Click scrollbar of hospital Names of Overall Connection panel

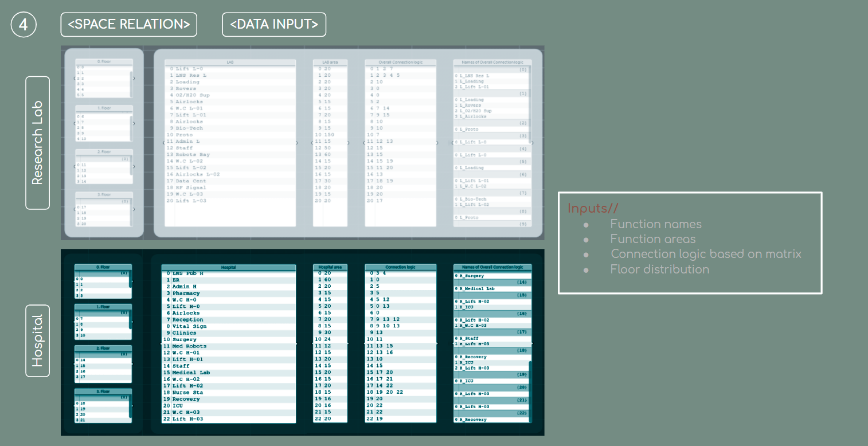pyautogui.click(x=530, y=390)
